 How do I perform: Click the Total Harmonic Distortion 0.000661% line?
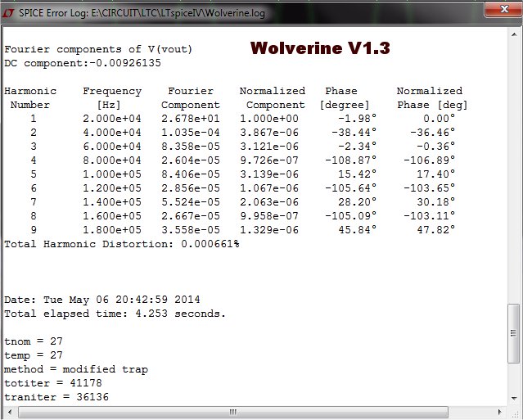(x=122, y=244)
